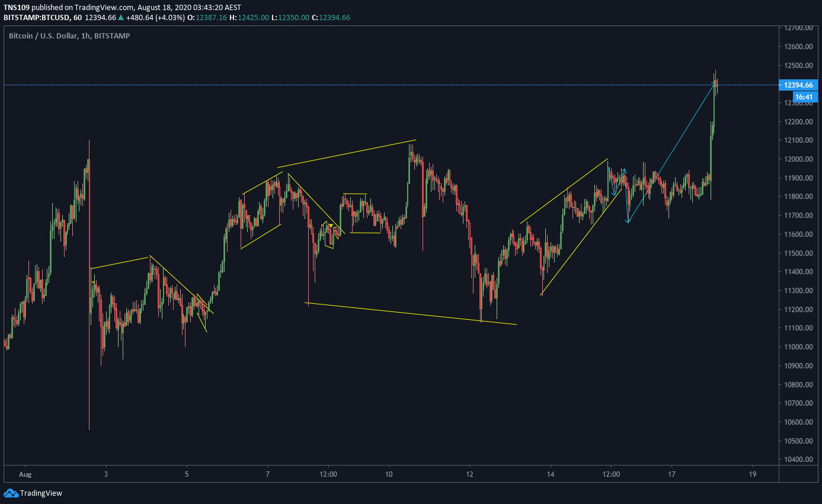822x504 pixels.
Task: Click the 11900.00 price axis label
Action: click(799, 178)
